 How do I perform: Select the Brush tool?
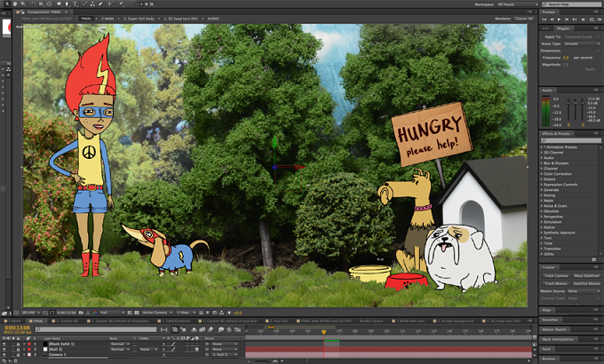click(84, 4)
